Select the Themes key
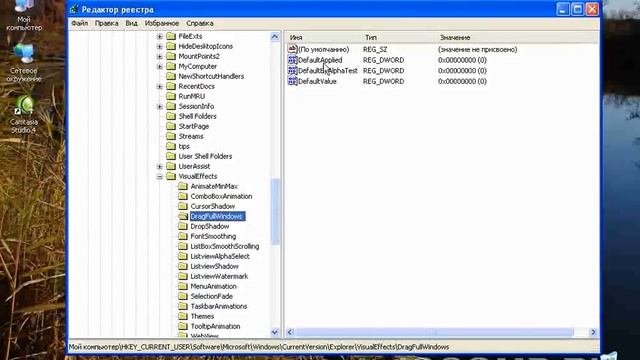Viewport: 640px width, 360px height. 202,316
